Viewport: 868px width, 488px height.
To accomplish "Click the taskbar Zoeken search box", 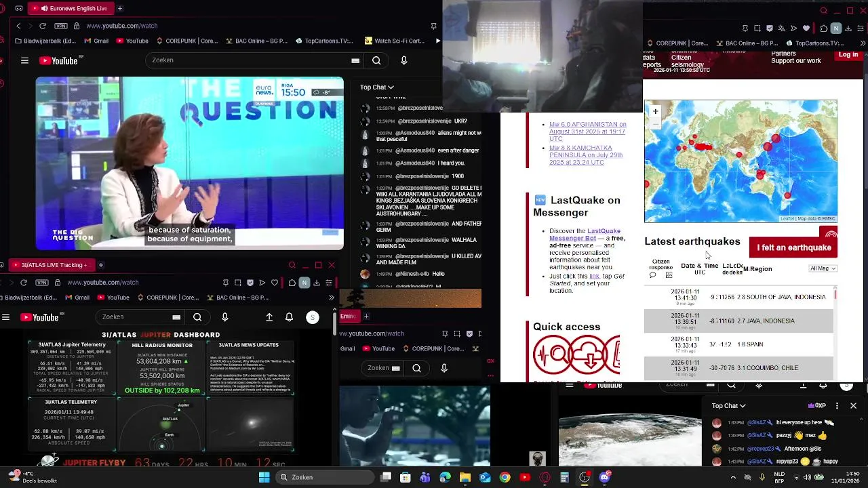I will [323, 477].
